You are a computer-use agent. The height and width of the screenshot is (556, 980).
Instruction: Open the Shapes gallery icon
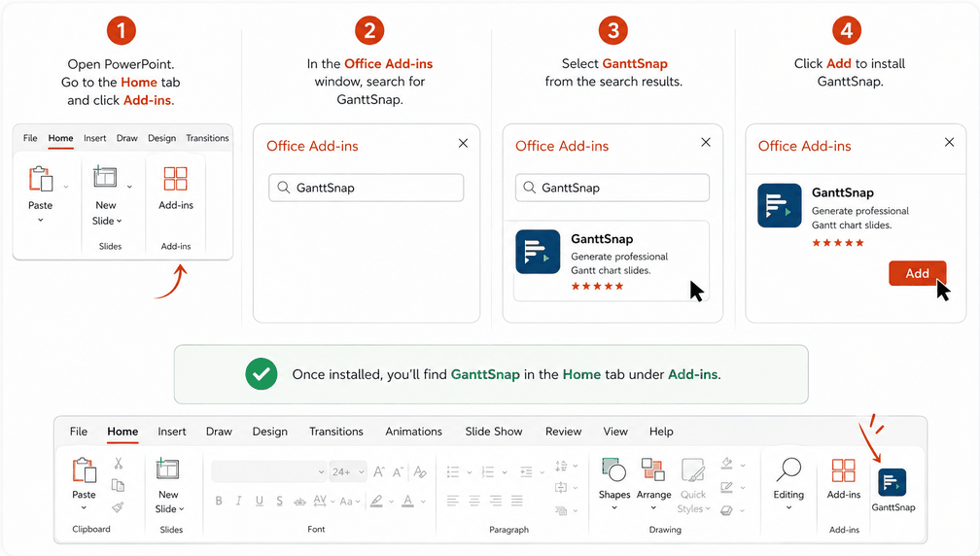click(613, 469)
